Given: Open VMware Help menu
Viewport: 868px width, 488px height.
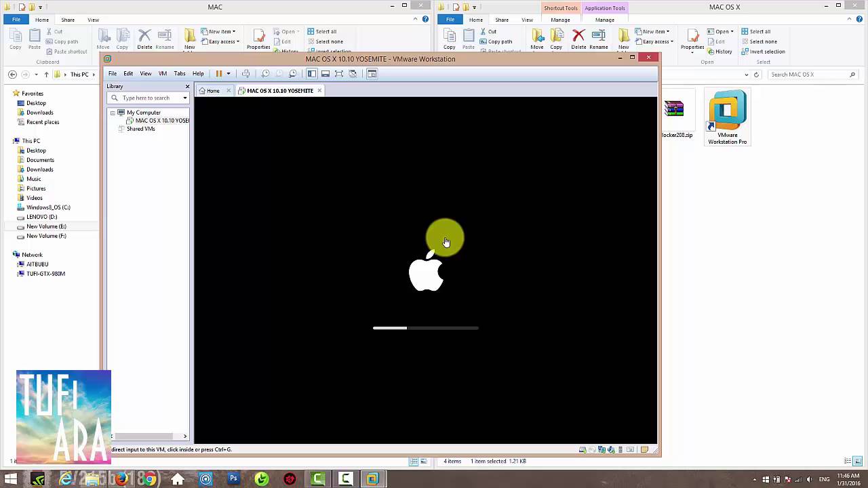Looking at the screenshot, I should coord(198,73).
